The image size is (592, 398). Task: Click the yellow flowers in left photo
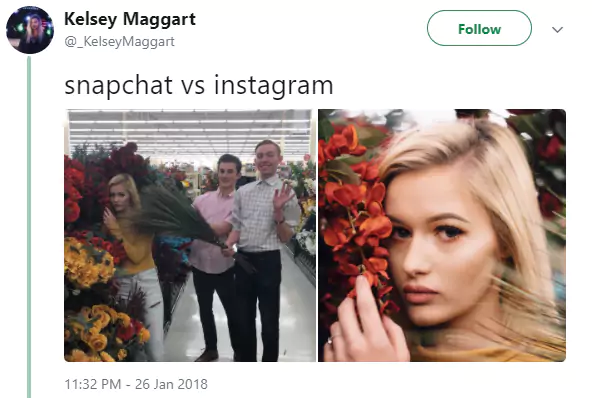[89, 262]
